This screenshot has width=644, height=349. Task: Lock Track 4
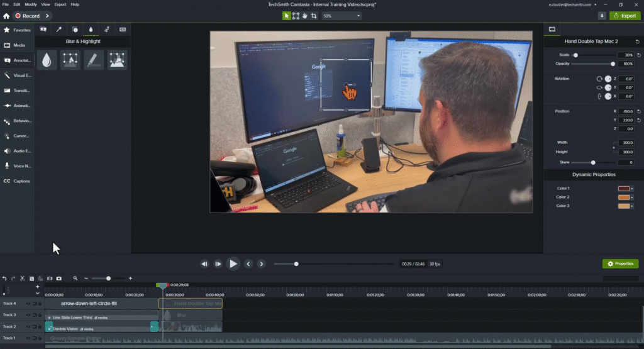(40, 304)
